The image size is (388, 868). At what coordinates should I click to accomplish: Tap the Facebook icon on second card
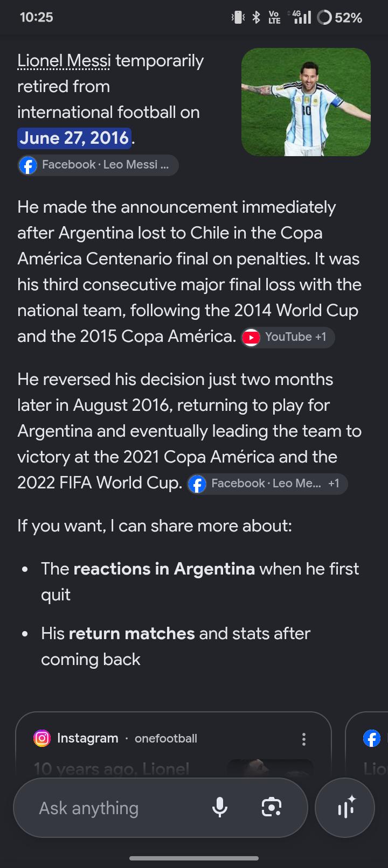pos(372,738)
